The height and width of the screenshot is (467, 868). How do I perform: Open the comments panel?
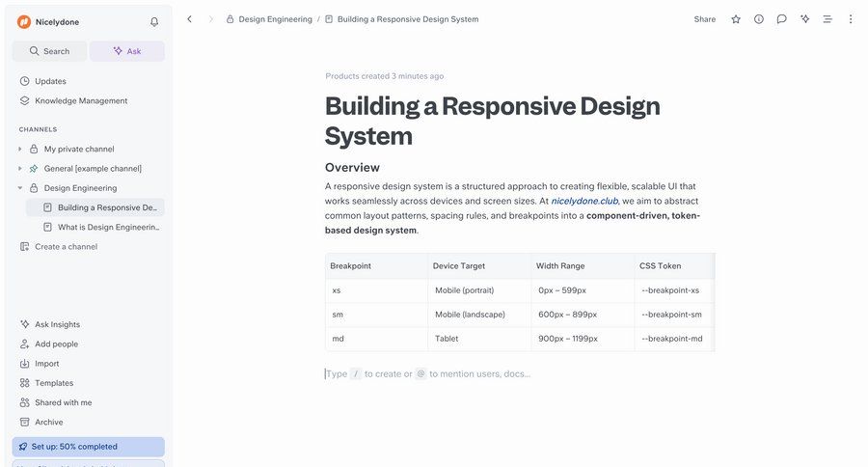(781, 19)
